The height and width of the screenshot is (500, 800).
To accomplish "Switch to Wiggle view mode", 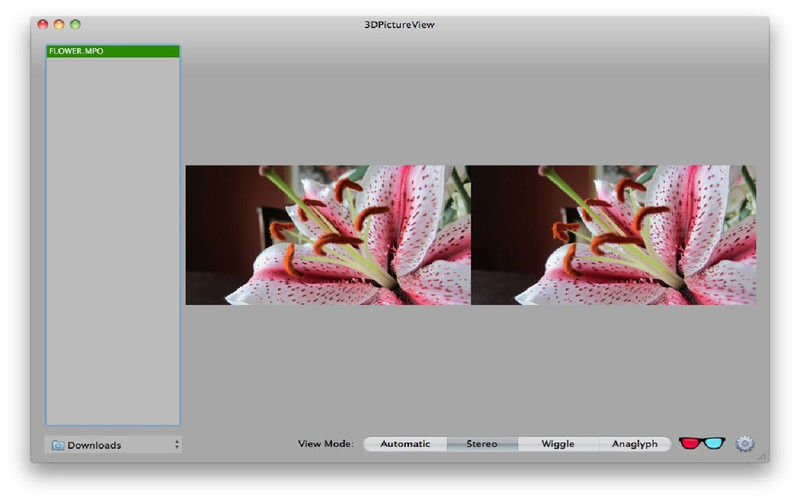I will coord(558,444).
